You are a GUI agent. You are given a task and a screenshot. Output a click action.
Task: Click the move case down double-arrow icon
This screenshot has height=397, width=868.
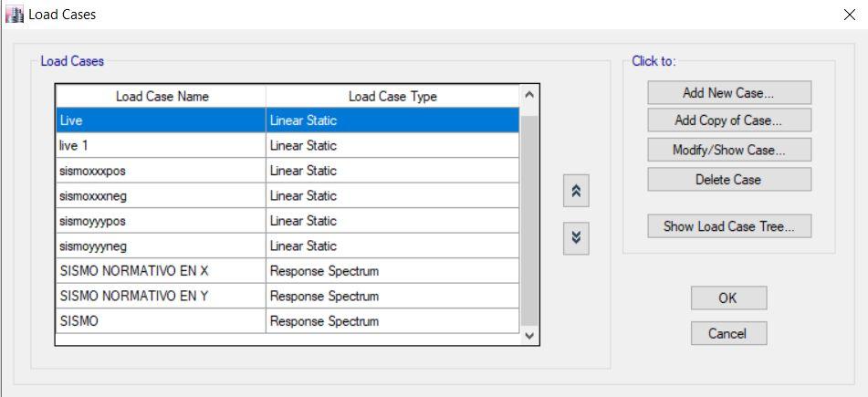(x=576, y=238)
